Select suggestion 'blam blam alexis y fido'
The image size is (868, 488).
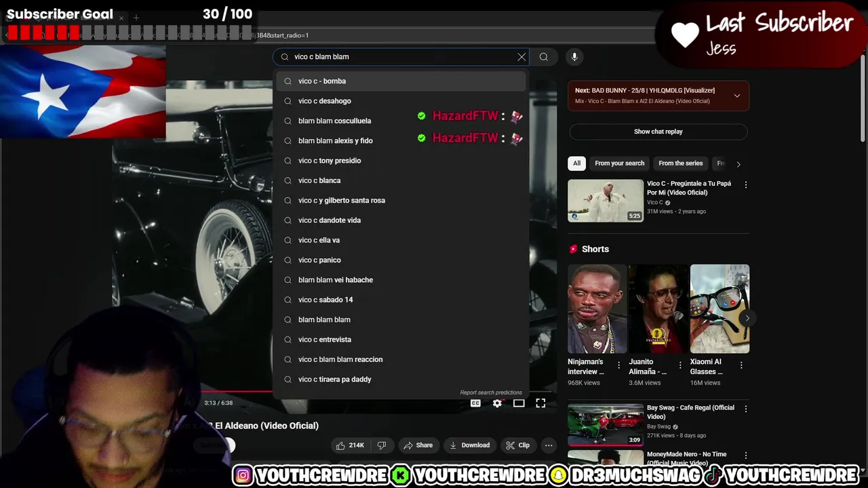pyautogui.click(x=401, y=141)
